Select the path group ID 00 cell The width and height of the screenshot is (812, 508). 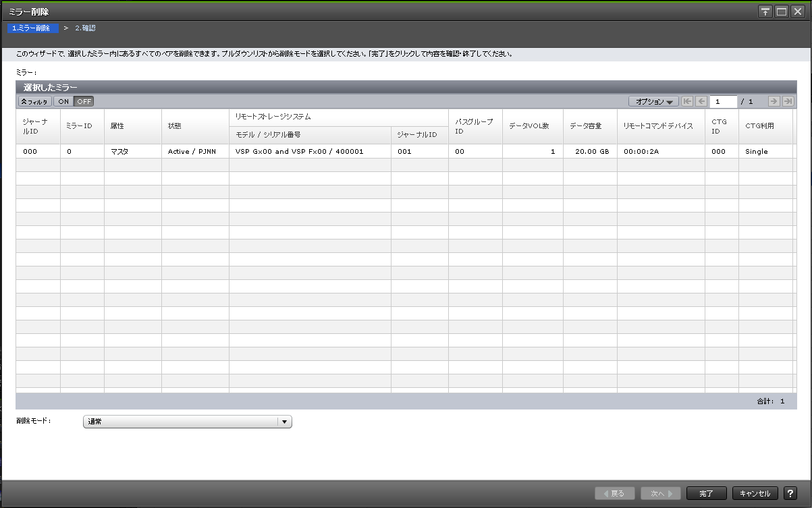point(475,152)
